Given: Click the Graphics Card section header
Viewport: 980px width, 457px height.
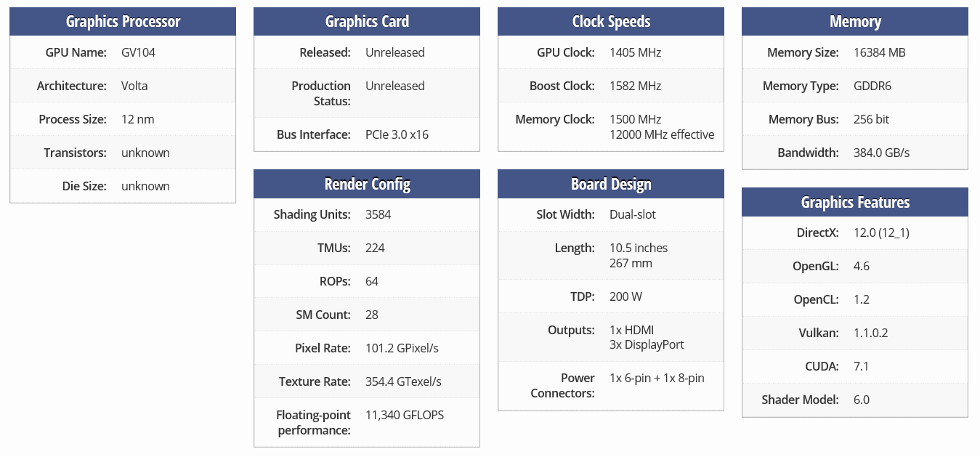Looking at the screenshot, I should (367, 22).
